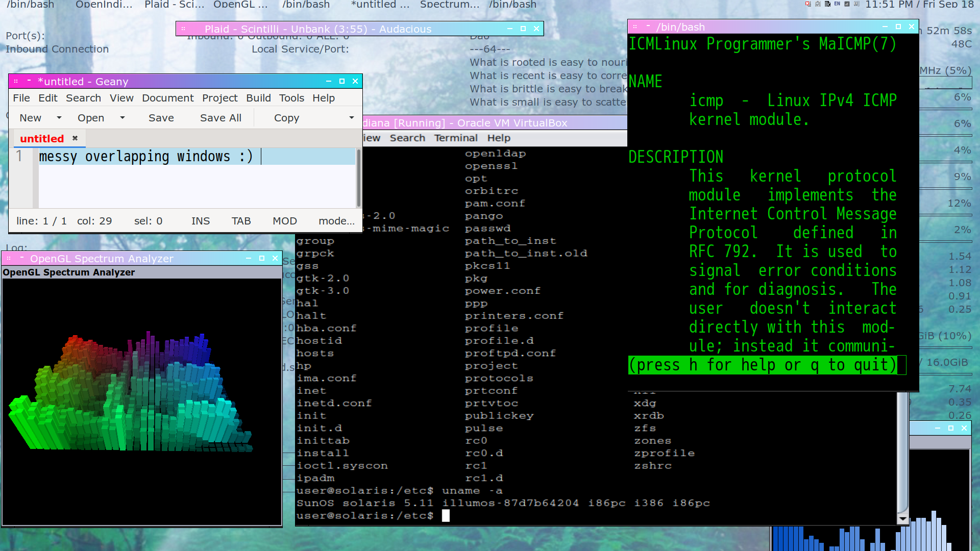The image size is (980, 551).
Task: Click the Copy toolbar button
Action: click(x=286, y=118)
